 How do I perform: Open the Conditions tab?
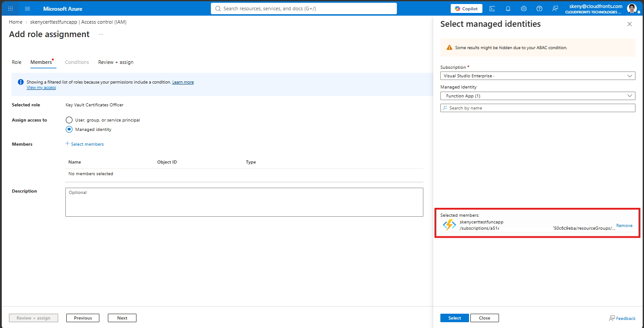pos(77,62)
